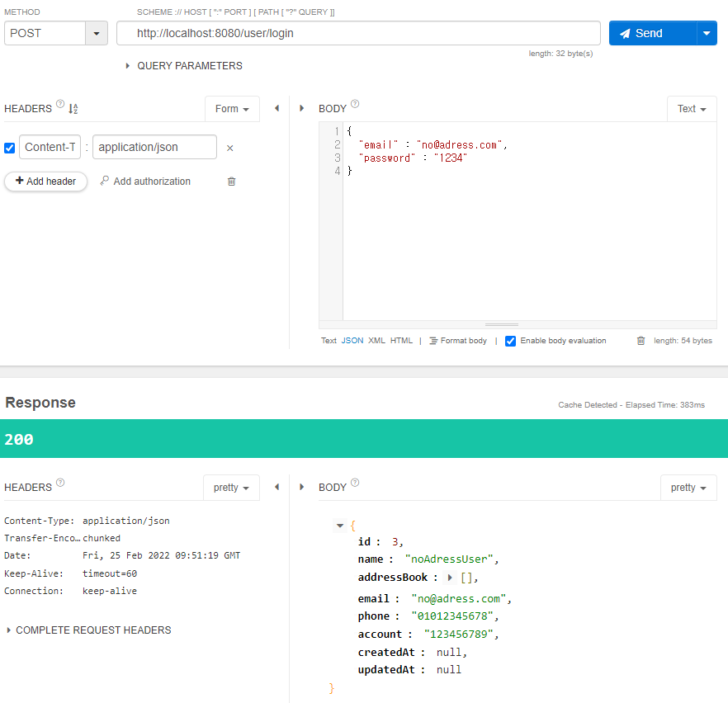Expand COMPLETE REQUEST HEADERS

(89, 630)
